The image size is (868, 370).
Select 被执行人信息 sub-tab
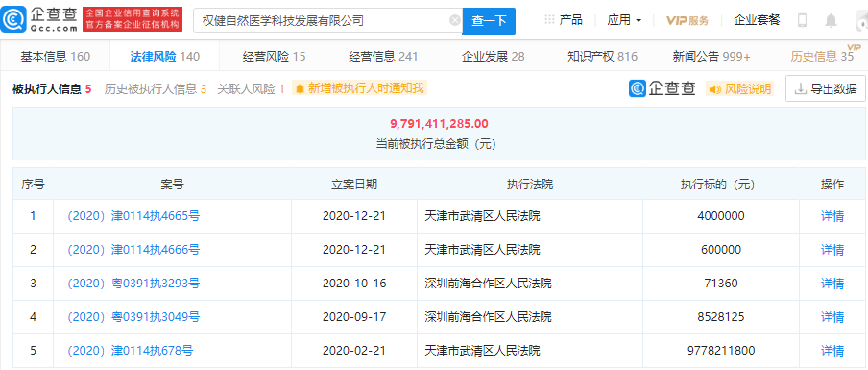52,88
